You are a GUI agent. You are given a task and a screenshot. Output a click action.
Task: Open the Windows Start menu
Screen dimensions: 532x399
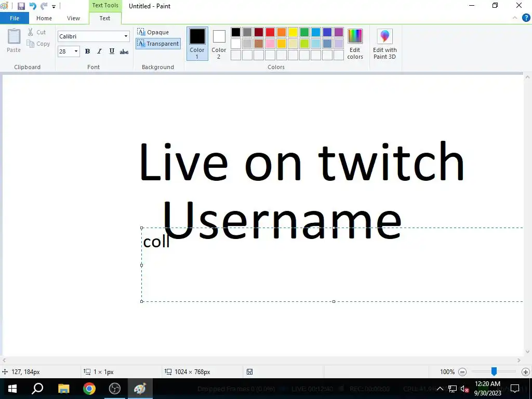click(12, 389)
